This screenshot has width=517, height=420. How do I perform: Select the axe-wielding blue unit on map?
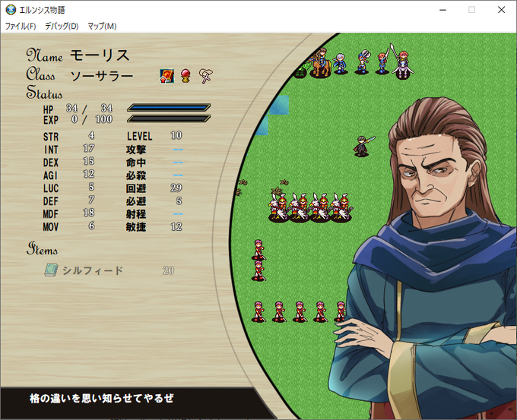pos(363,62)
